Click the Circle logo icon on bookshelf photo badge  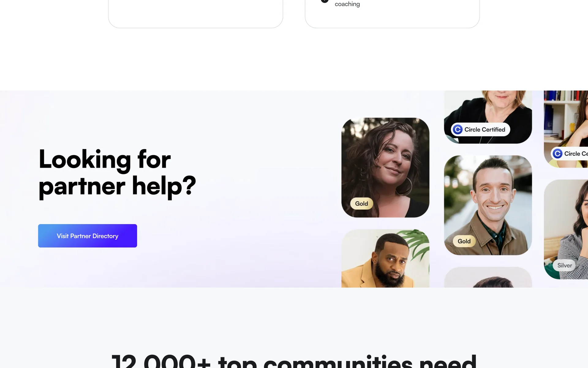pyautogui.click(x=557, y=153)
